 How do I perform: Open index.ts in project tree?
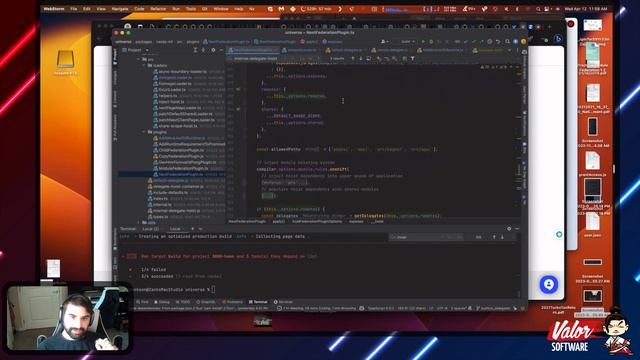click(x=161, y=198)
